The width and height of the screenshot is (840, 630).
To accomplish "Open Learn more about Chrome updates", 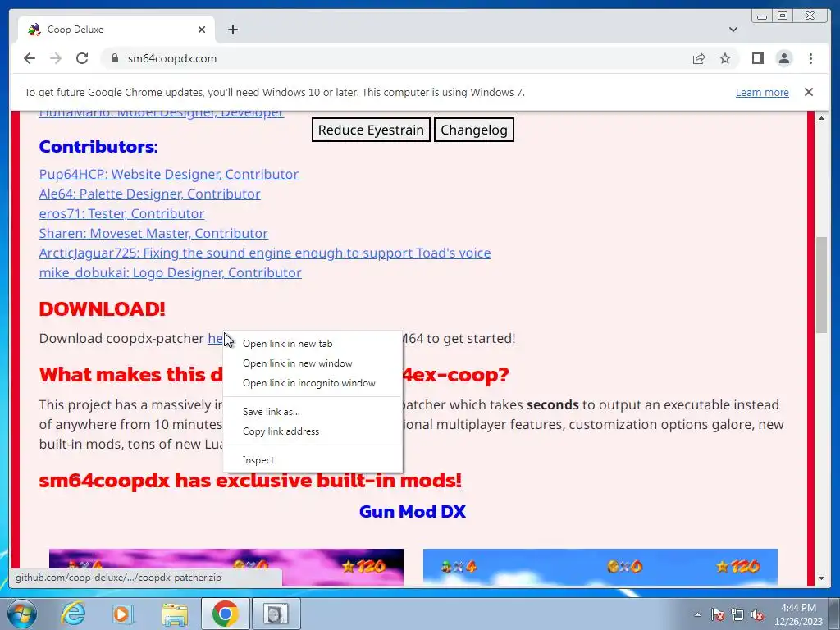I will point(762,92).
